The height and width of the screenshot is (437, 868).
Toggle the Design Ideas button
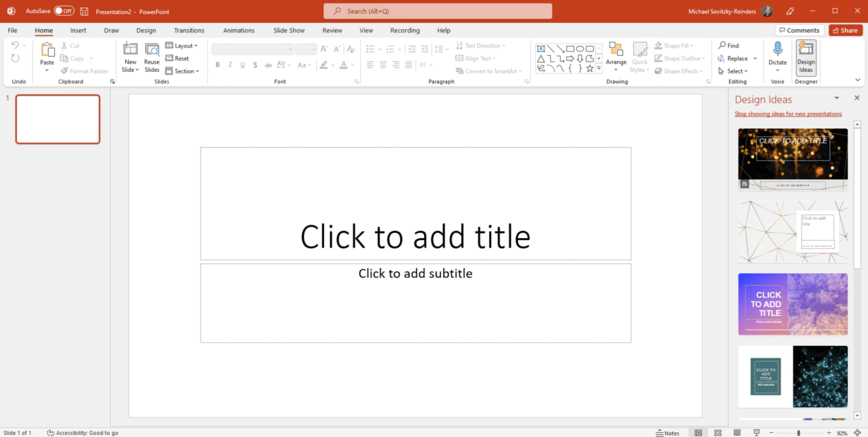tap(806, 57)
